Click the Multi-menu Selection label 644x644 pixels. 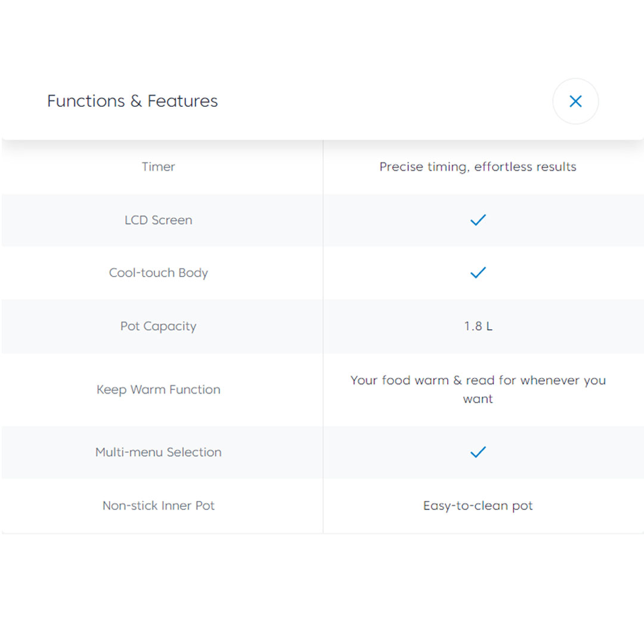click(159, 452)
